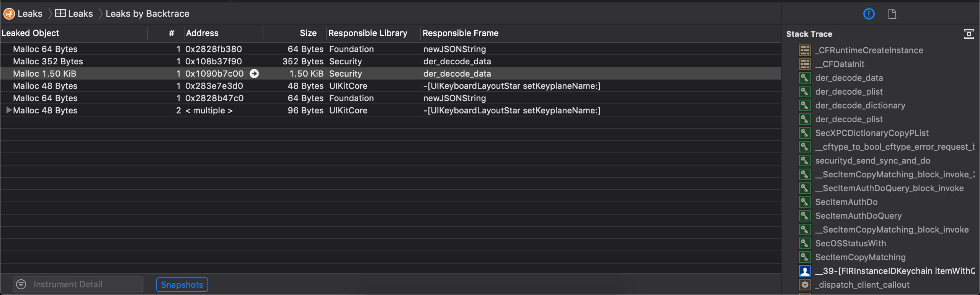Select _CFRuntimeCreateInstance frame icon
Screen dimensions: 980x295
click(x=805, y=50)
